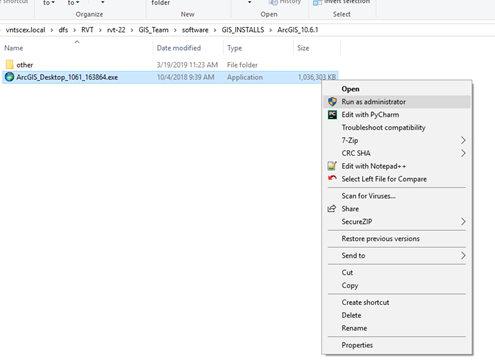Choose Delete from the context menu
Screen dimensions: 495x363
click(x=397, y=315)
